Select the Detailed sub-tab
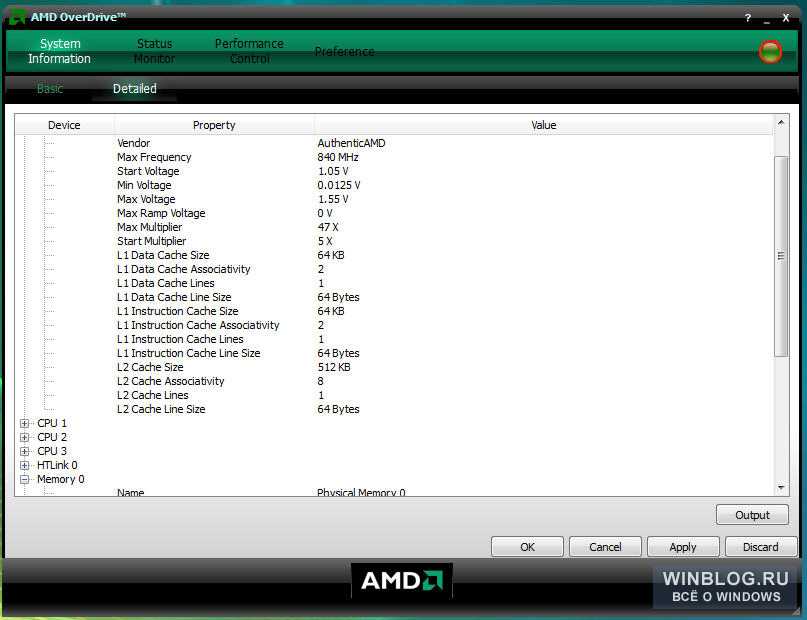Image resolution: width=807 pixels, height=620 pixels. tap(135, 88)
